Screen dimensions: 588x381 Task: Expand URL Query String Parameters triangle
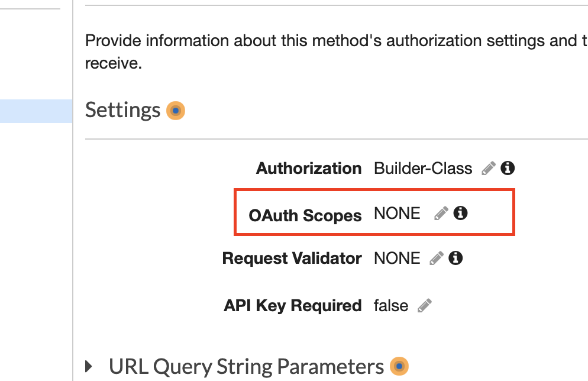pos(89,366)
